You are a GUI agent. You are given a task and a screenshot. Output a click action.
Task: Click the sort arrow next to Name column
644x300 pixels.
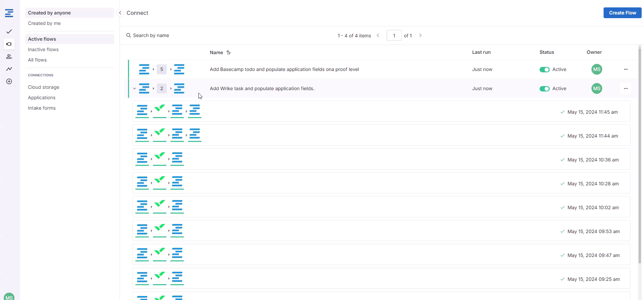click(x=229, y=52)
